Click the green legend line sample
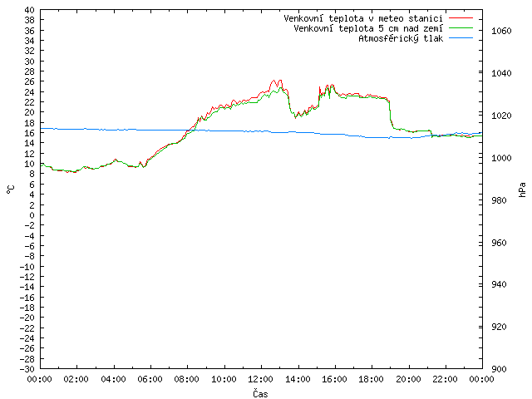This screenshot has height=399, width=532. coord(461,28)
